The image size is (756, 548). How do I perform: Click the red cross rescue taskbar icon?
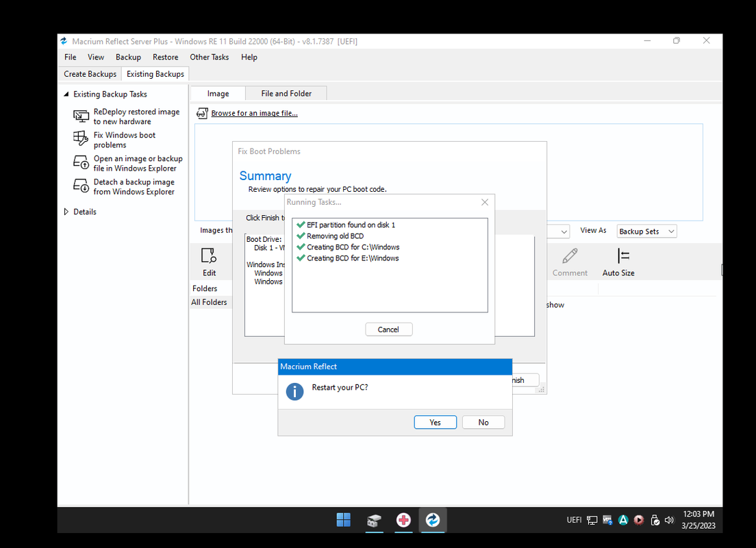coord(403,520)
